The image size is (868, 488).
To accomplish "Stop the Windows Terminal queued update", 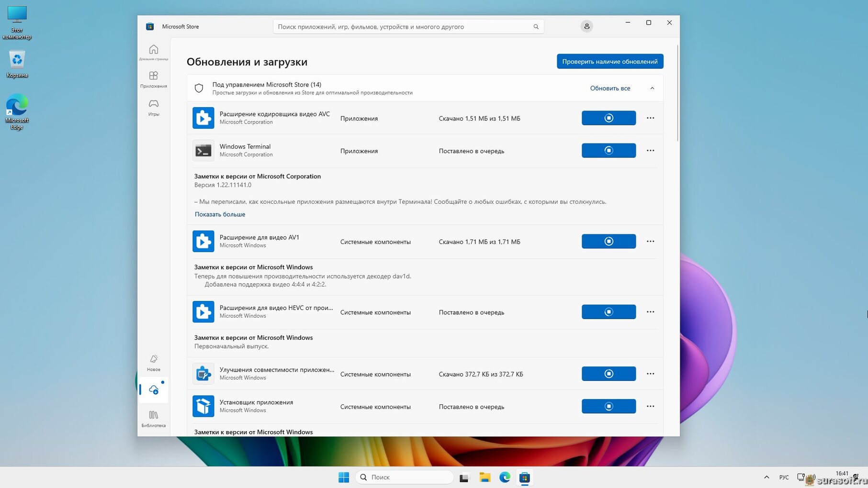I will click(608, 151).
